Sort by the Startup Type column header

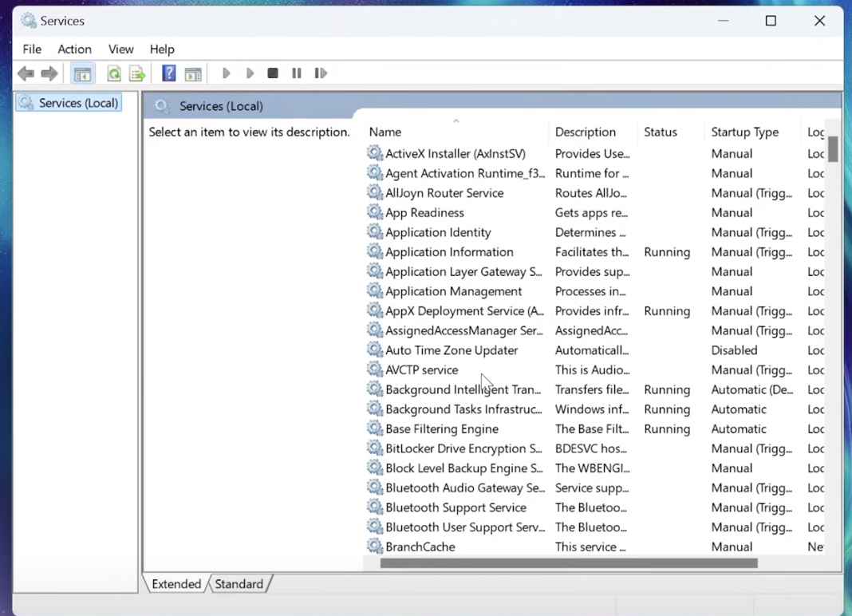click(x=752, y=132)
